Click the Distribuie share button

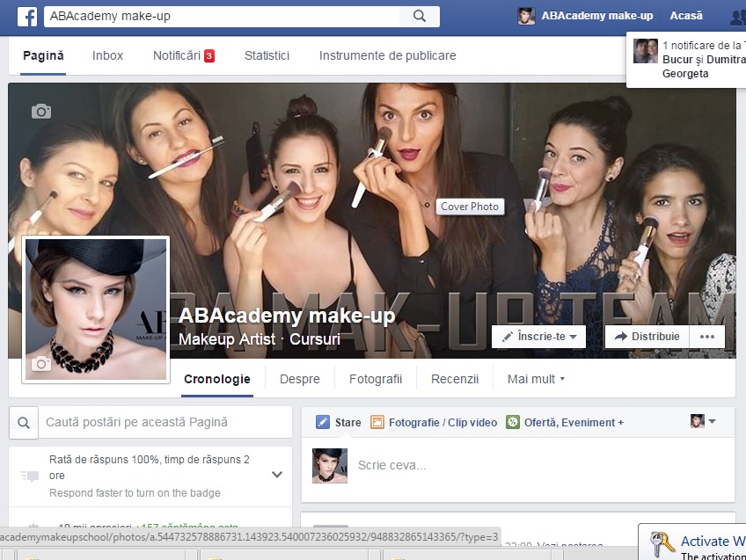coord(647,337)
